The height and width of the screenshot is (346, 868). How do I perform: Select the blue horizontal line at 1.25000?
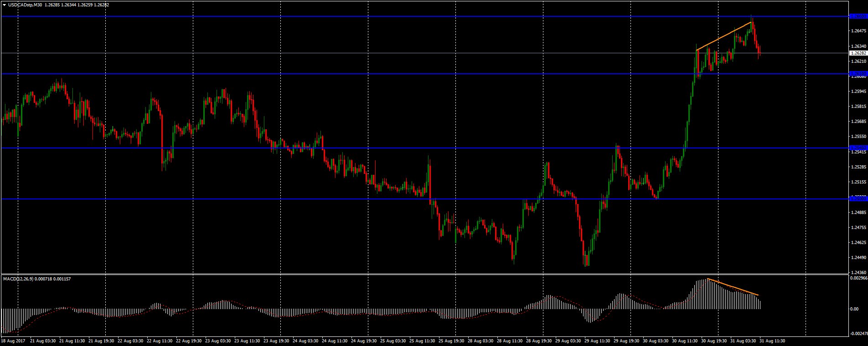pos(424,199)
